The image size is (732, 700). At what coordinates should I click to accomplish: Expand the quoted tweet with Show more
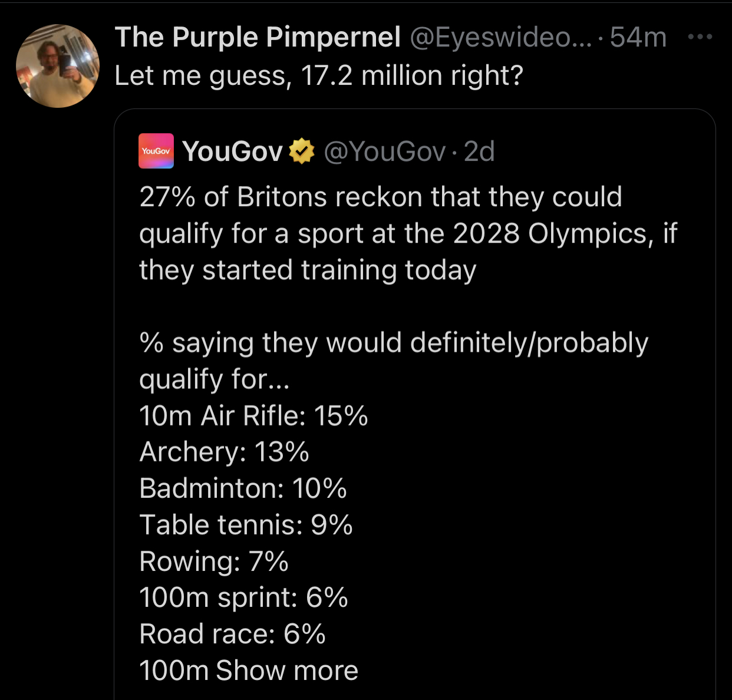[x=287, y=671]
